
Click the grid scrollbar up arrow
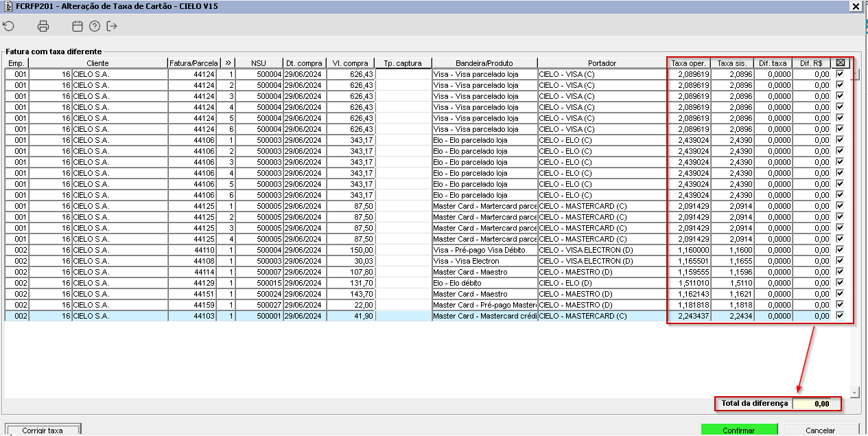coord(854,75)
